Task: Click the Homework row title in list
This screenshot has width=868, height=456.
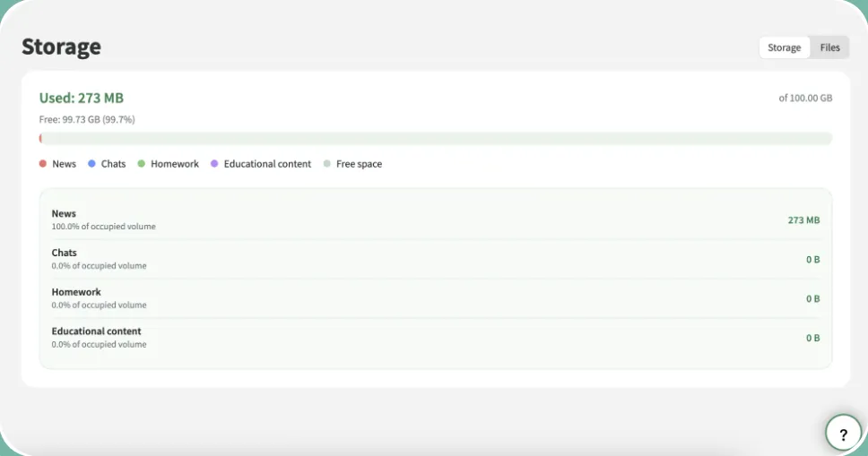Action: (76, 292)
